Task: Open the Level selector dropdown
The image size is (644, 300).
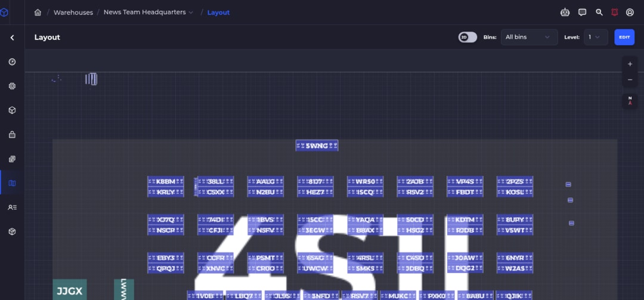Action: click(x=596, y=37)
